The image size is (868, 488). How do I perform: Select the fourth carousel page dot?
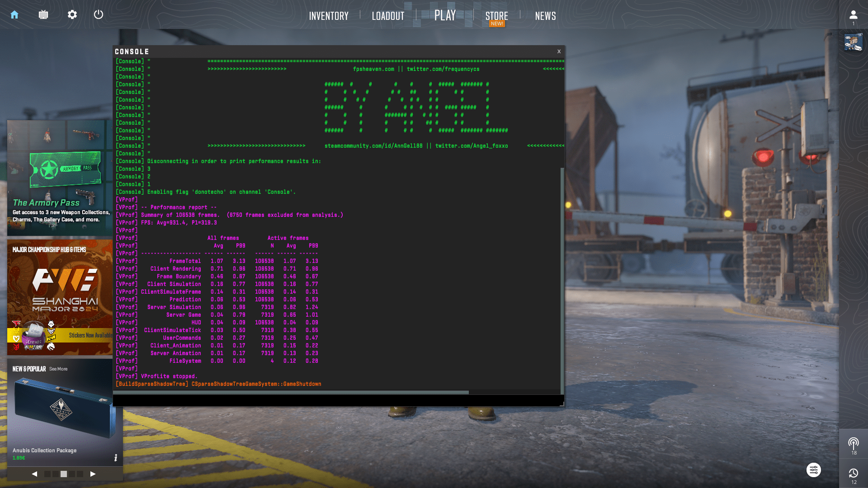point(72,474)
